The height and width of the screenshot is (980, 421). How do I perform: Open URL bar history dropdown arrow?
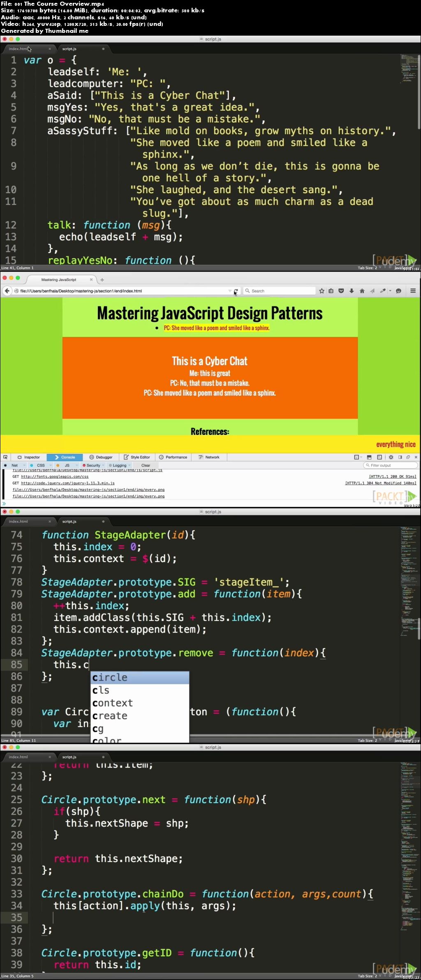[x=230, y=291]
